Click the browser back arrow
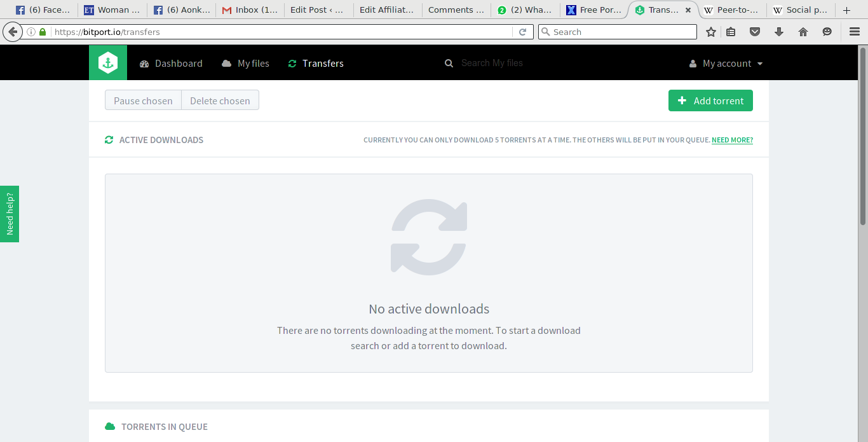This screenshot has height=442, width=868. [x=12, y=32]
